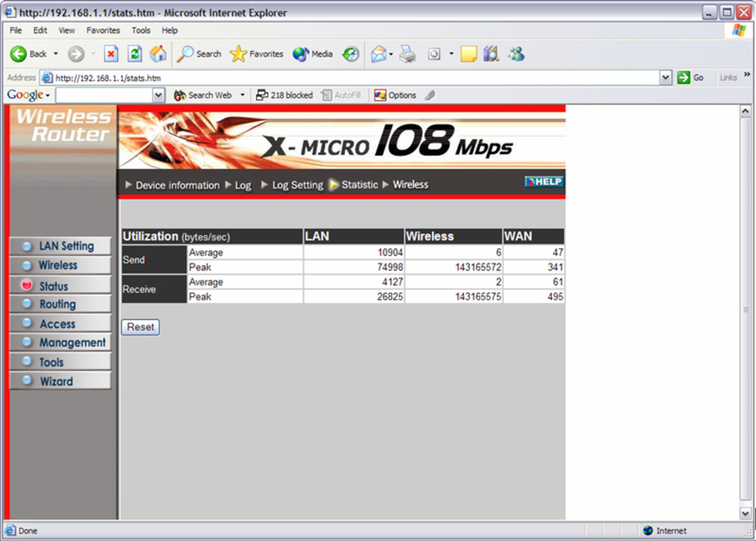
Task: Click the Google toolbar logo
Action: [25, 95]
